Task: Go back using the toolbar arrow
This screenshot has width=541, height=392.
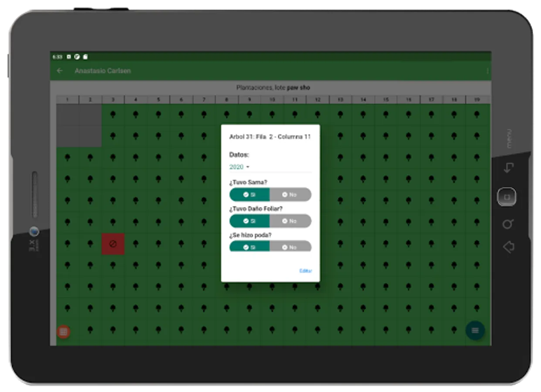Action: coord(60,71)
